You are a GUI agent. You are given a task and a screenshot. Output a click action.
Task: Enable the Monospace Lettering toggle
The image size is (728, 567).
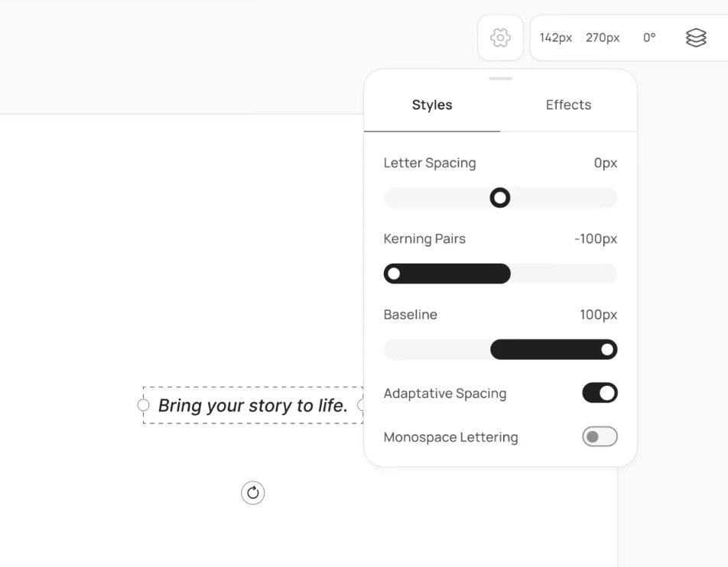point(600,436)
